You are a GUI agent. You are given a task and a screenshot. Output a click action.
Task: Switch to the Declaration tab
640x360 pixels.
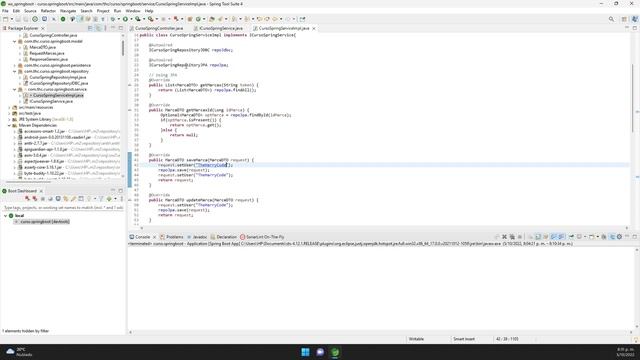point(224,237)
